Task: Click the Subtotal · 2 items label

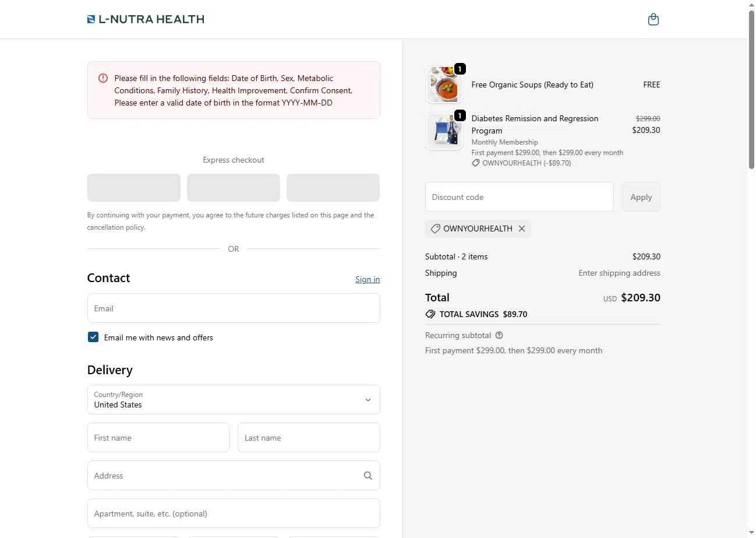Action: point(457,256)
